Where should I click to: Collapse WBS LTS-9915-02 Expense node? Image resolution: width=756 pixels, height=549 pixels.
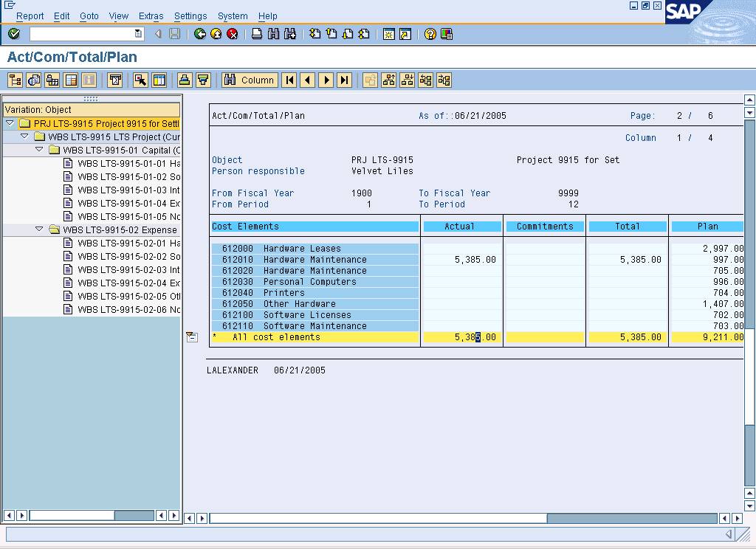[x=40, y=229]
